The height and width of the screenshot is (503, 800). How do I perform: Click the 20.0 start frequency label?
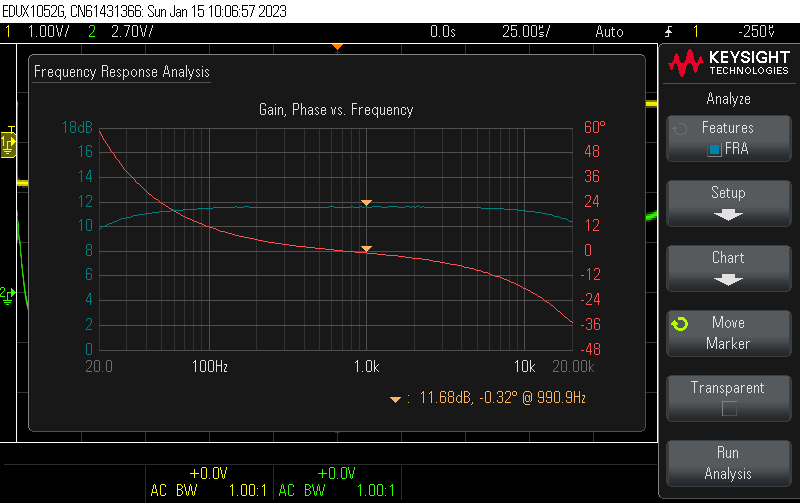coord(99,366)
